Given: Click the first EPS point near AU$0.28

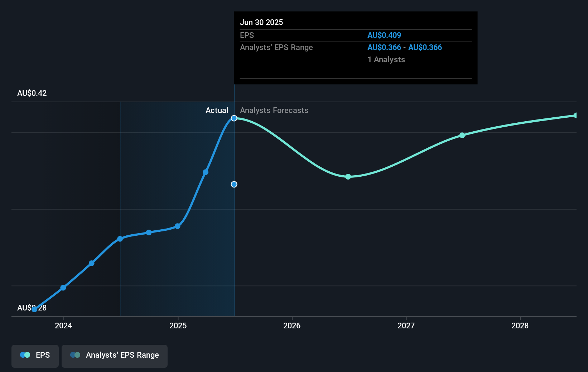Looking at the screenshot, I should [x=34, y=309].
